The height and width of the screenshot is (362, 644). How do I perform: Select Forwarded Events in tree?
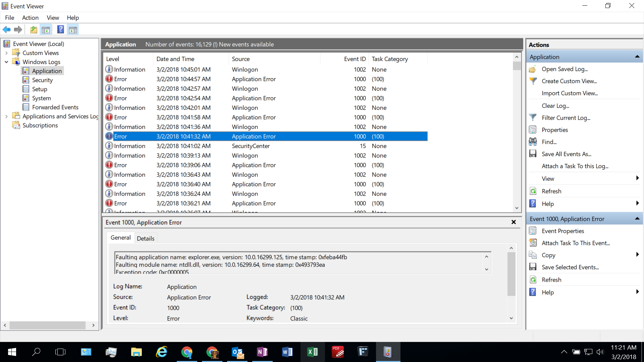coord(55,107)
